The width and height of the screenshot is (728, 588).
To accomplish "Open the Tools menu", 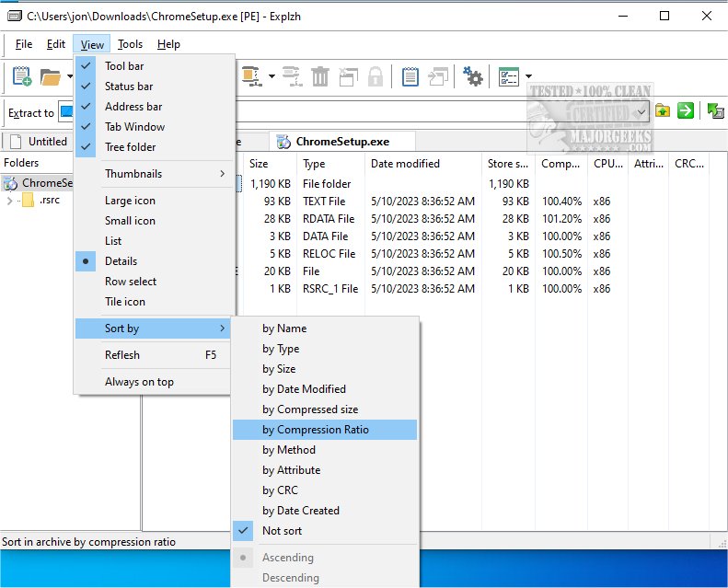I will tap(131, 44).
